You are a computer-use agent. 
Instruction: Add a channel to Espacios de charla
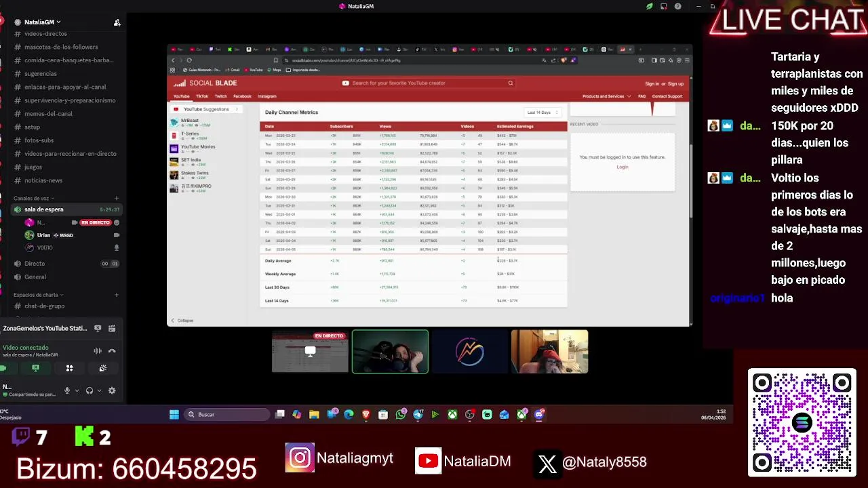point(117,295)
